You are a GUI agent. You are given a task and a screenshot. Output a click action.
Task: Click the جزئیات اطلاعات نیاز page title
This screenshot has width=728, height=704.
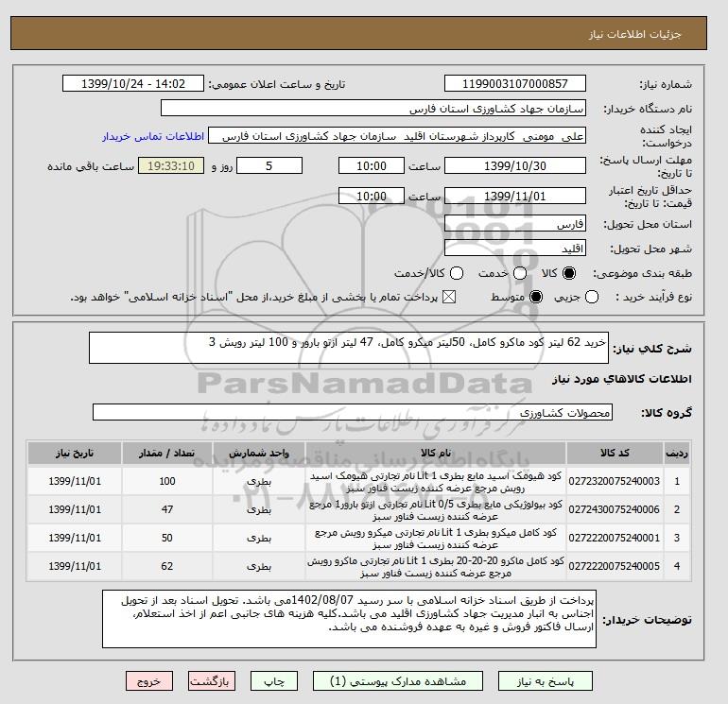pos(634,34)
